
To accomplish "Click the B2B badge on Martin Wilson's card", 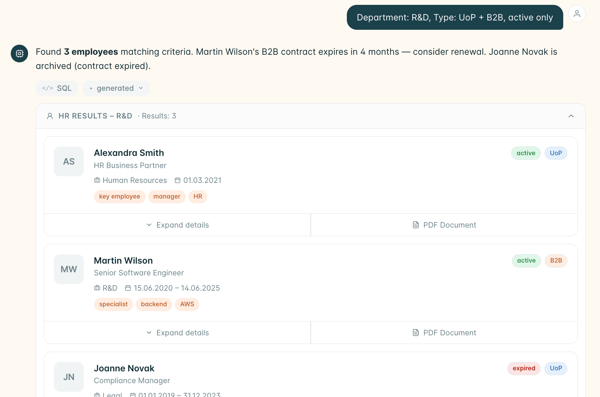I will coord(556,261).
